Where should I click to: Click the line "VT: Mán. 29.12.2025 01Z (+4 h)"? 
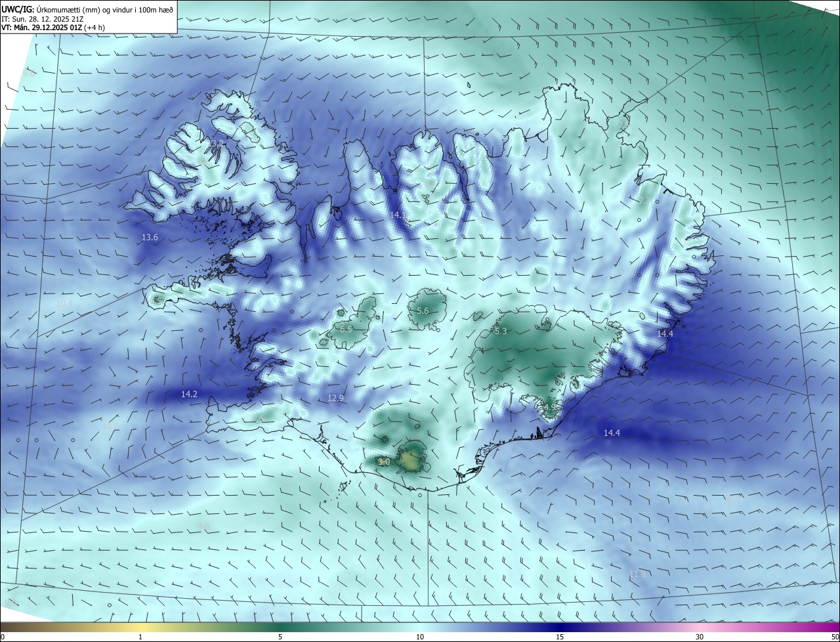click(52, 28)
